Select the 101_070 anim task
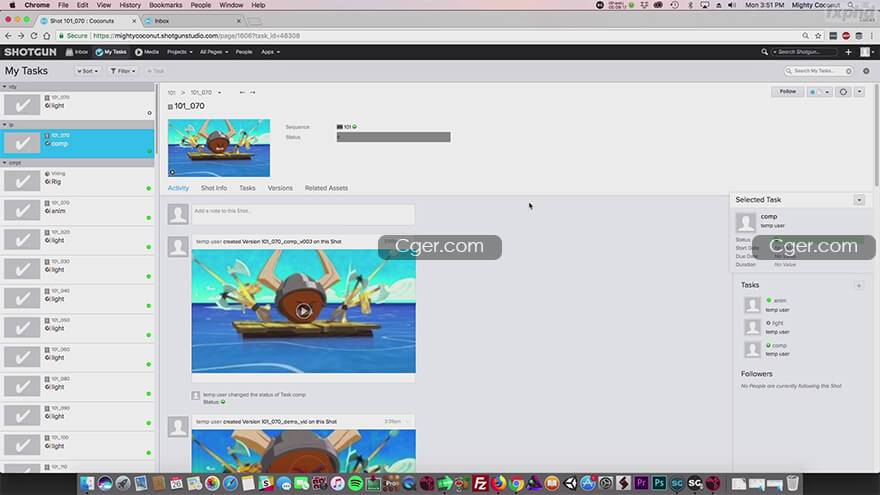 point(77,210)
